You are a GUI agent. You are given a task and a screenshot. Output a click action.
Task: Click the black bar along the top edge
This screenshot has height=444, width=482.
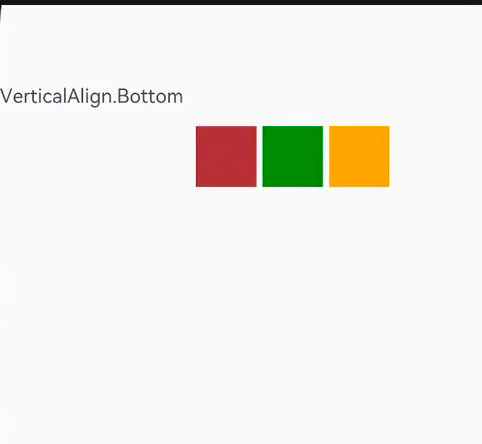(x=241, y=2)
